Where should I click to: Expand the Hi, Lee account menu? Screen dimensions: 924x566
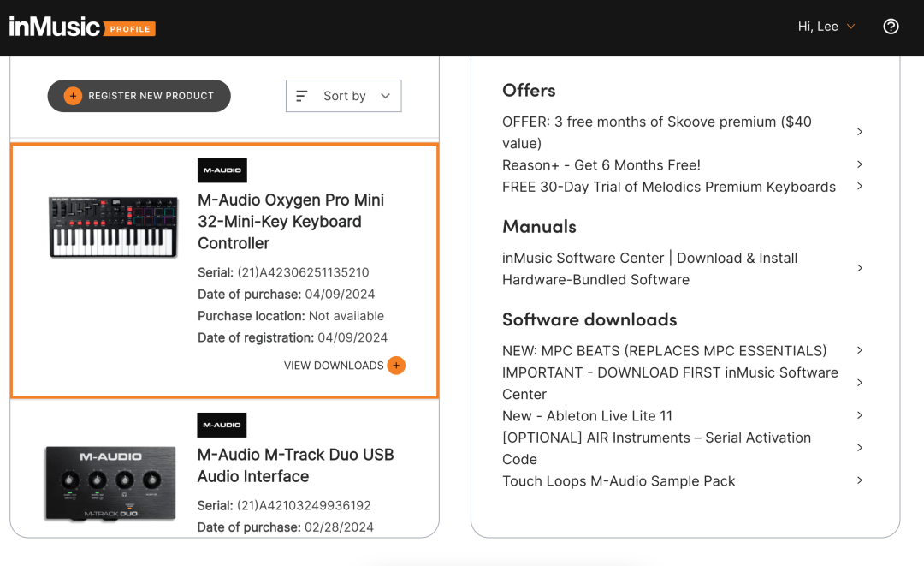click(826, 27)
